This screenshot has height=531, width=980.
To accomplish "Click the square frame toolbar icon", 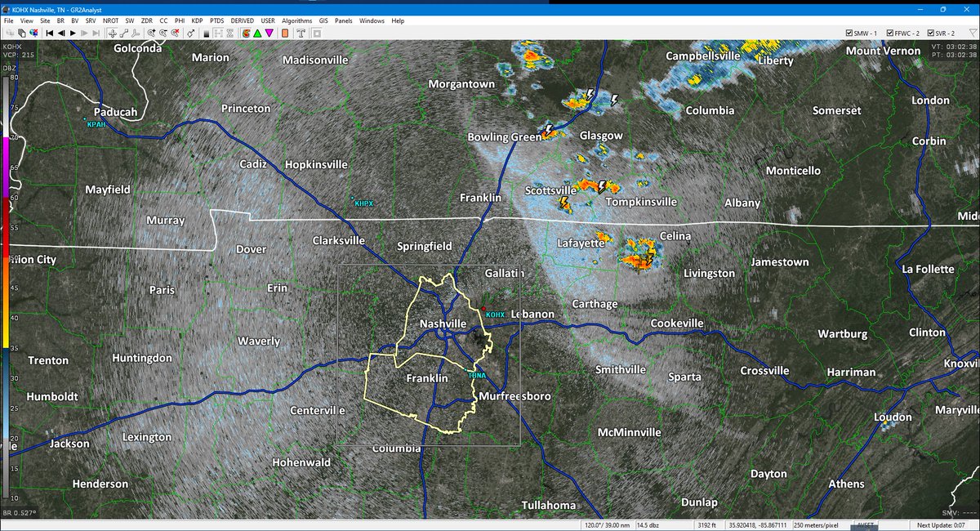I will click(316, 33).
